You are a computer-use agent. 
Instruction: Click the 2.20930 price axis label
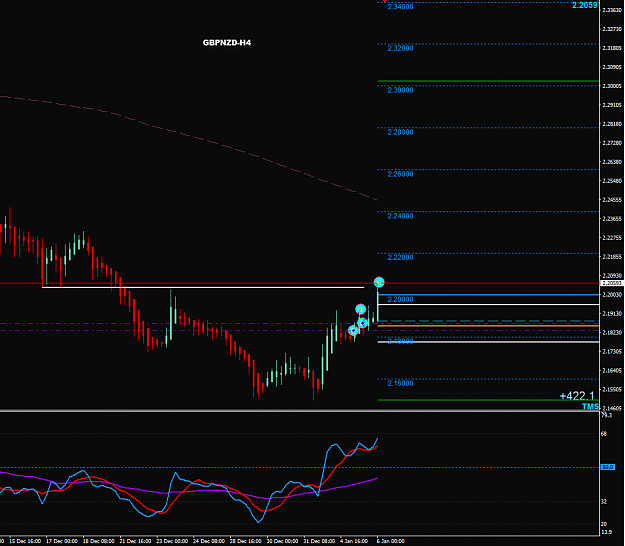coord(612,275)
